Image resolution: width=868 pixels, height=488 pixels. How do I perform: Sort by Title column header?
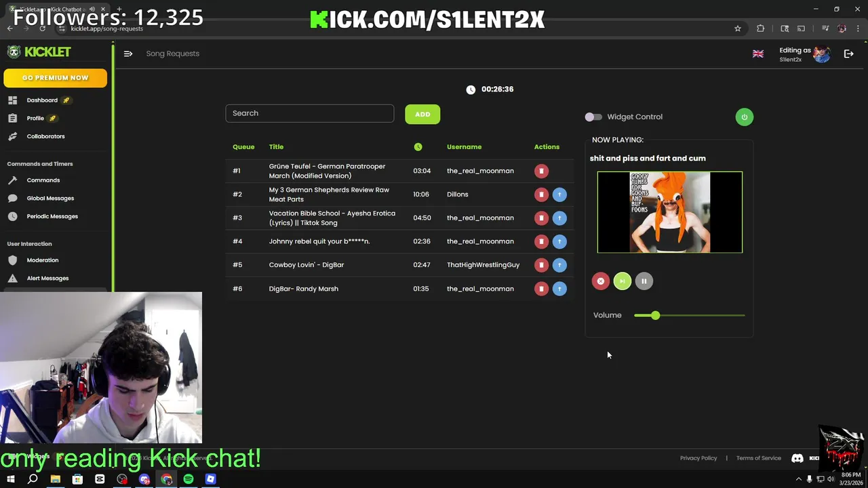[276, 147]
